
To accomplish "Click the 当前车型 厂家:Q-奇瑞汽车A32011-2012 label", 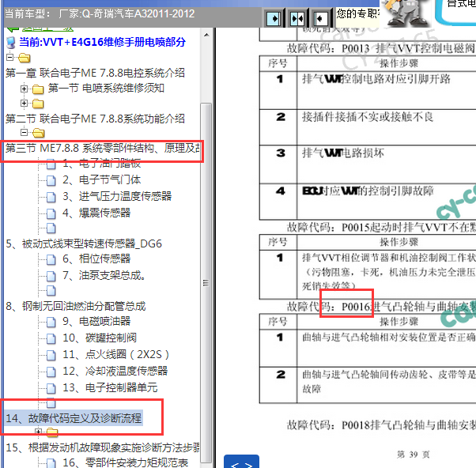I will point(100,13).
